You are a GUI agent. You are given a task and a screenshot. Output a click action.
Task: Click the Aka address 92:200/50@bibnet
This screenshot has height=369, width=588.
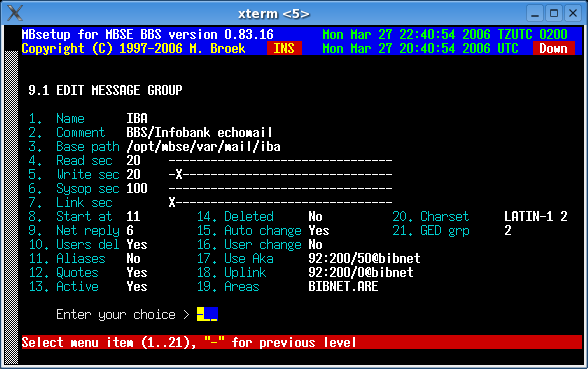tap(364, 258)
